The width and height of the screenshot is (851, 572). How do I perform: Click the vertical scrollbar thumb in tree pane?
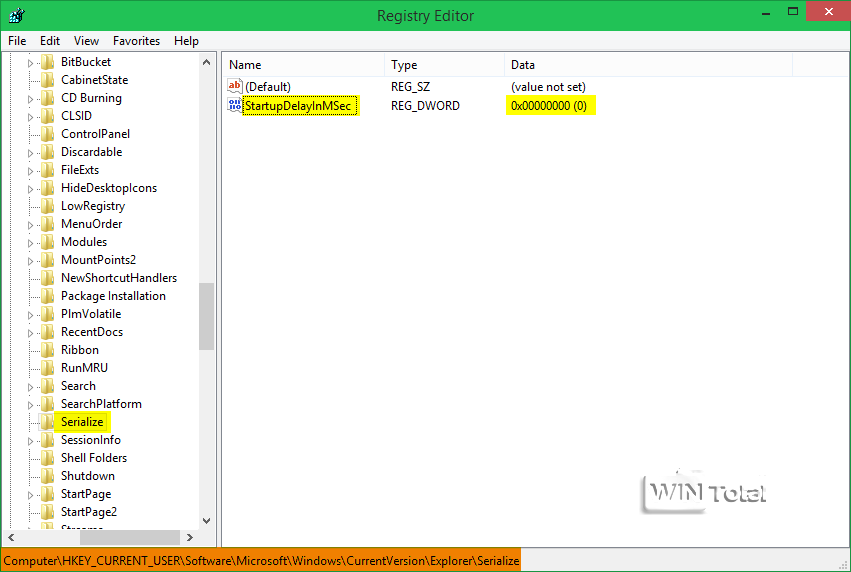[206, 317]
